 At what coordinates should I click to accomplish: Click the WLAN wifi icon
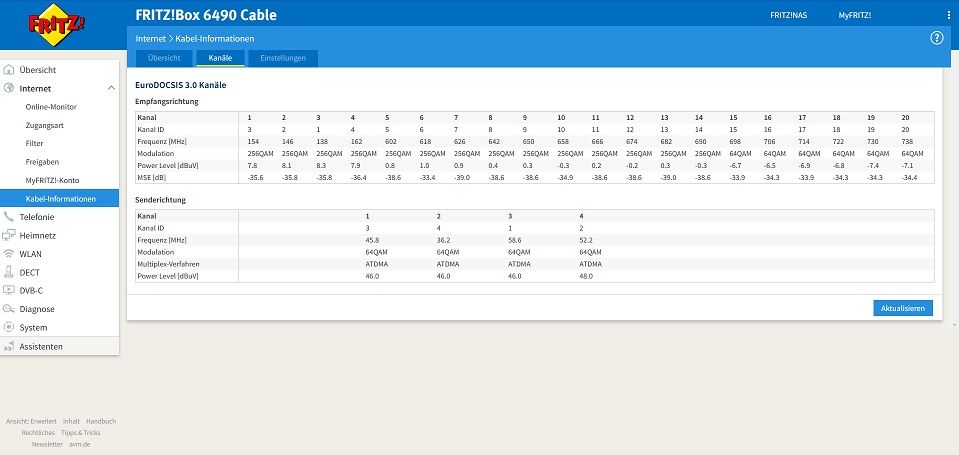tap(9, 253)
